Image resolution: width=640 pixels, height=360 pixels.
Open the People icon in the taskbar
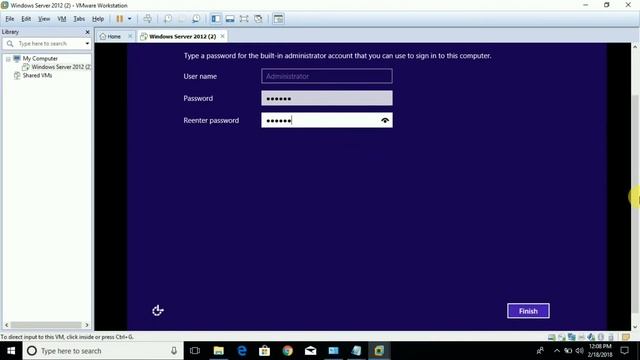point(540,351)
